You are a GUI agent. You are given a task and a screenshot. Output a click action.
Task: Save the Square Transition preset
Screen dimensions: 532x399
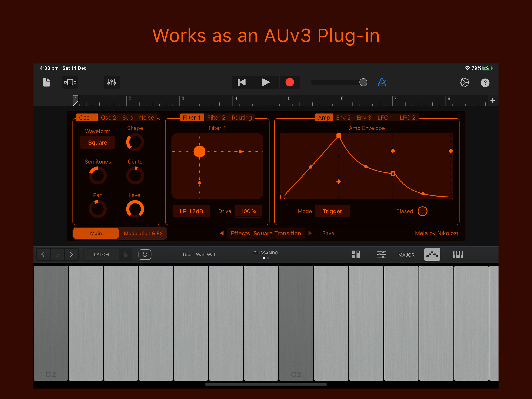click(x=328, y=233)
